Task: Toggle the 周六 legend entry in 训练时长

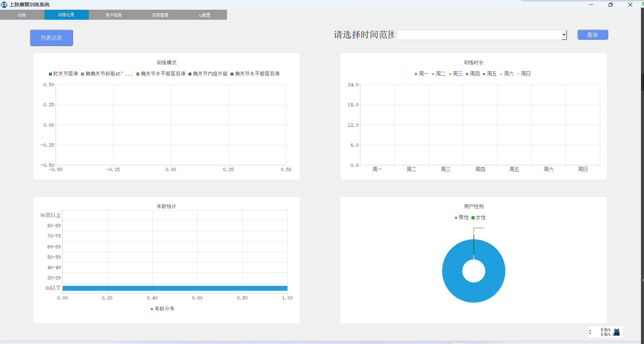Action: pyautogui.click(x=507, y=74)
